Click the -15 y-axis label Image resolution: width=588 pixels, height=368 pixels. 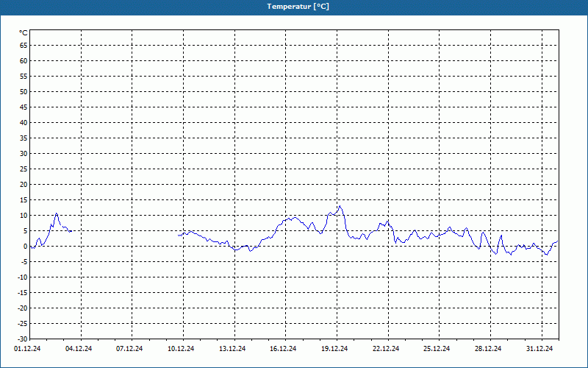click(x=23, y=292)
